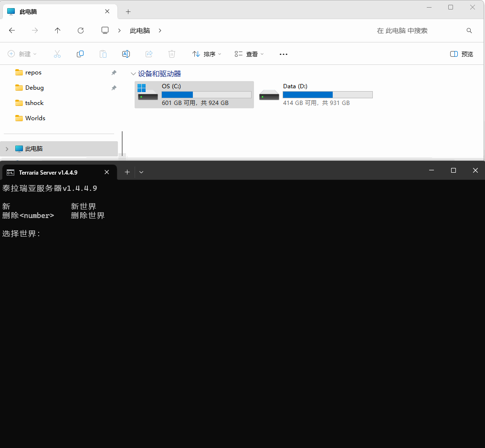Click the Share icon in toolbar
485x448 pixels.
[x=149, y=54]
